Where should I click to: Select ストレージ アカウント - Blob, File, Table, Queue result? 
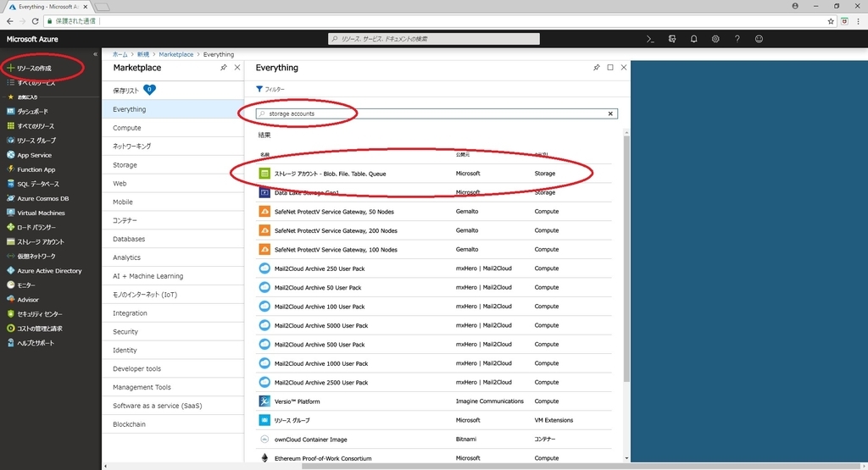click(x=434, y=174)
